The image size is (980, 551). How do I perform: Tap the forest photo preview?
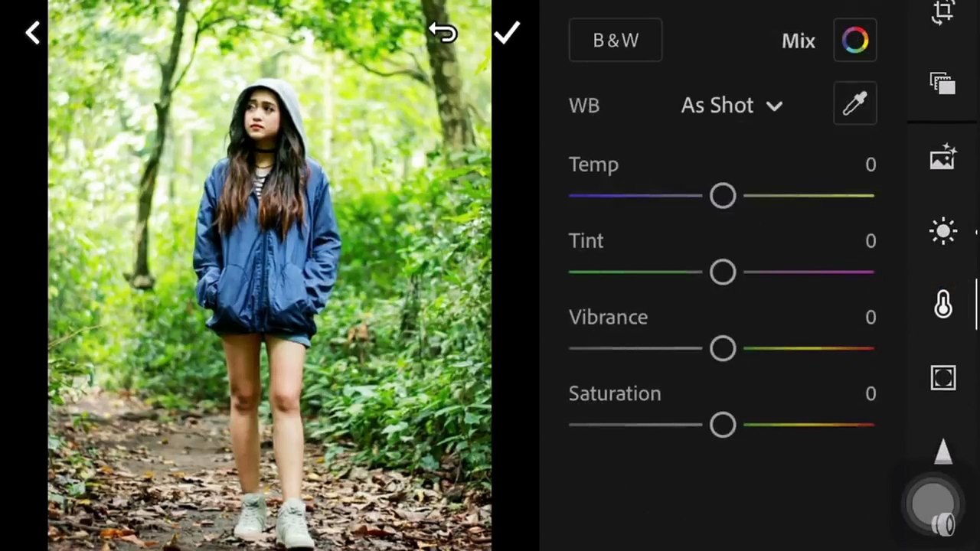(x=269, y=275)
